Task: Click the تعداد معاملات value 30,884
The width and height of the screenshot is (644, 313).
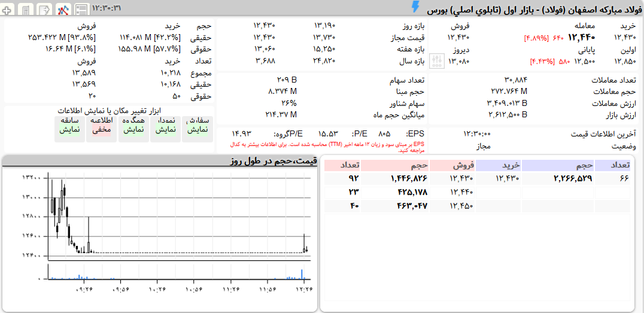Action: coord(515,80)
